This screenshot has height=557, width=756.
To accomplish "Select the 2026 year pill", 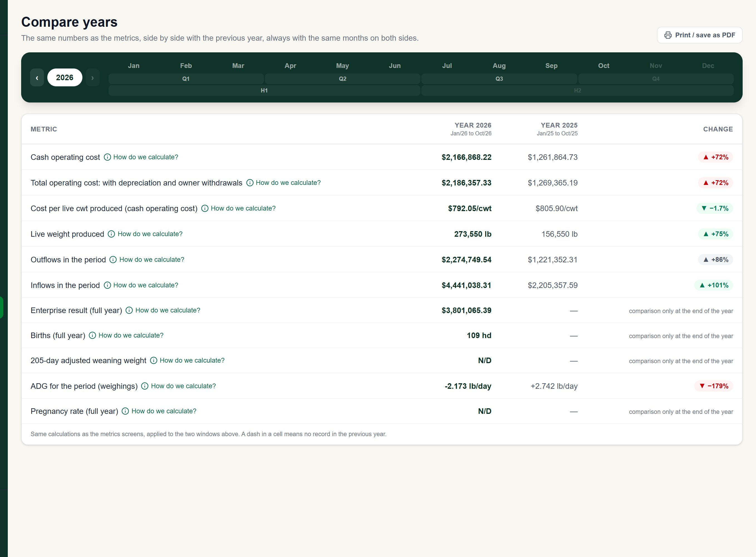I will point(65,77).
